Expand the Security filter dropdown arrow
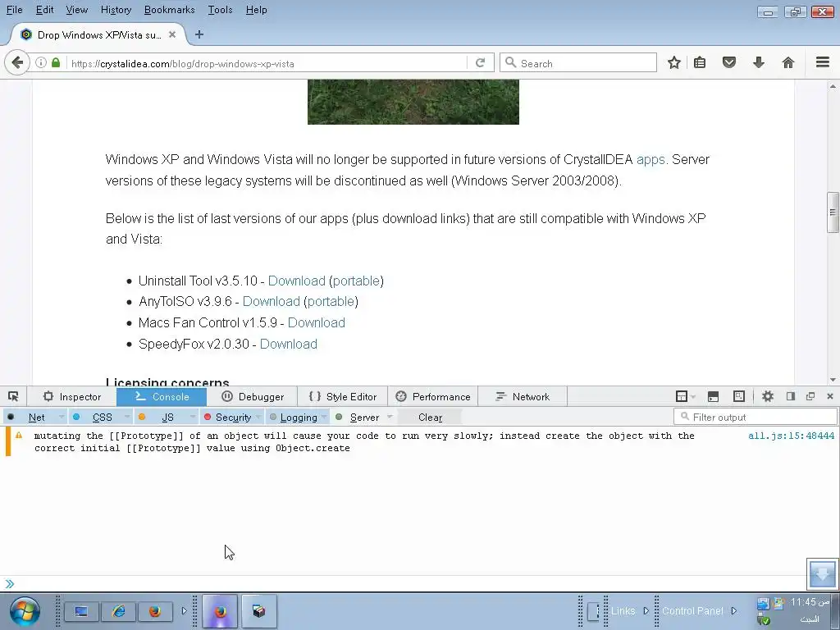 click(x=258, y=417)
